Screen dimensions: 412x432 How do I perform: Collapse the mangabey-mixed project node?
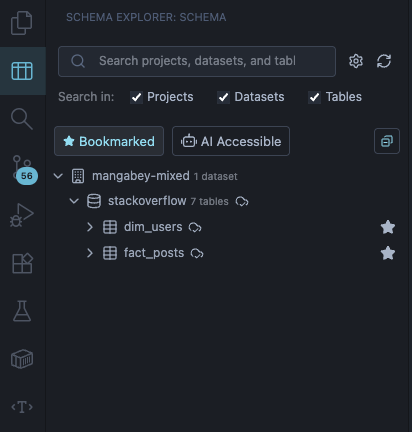click(x=58, y=176)
